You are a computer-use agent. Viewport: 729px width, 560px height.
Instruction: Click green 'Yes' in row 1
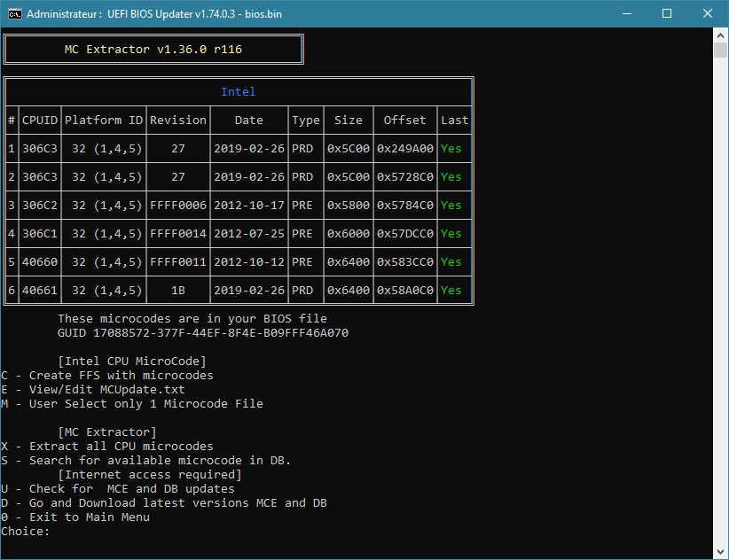click(x=451, y=149)
